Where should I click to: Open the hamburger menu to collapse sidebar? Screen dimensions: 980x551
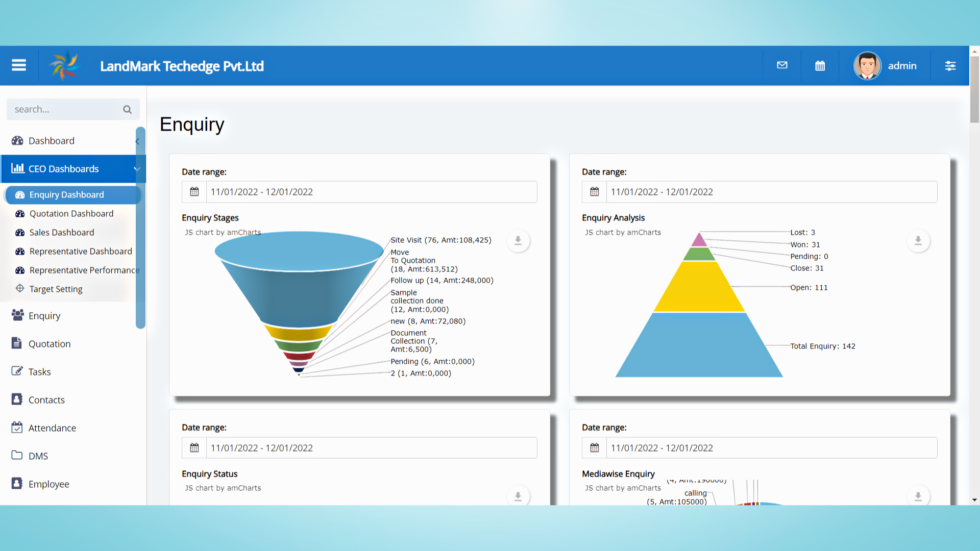[18, 65]
